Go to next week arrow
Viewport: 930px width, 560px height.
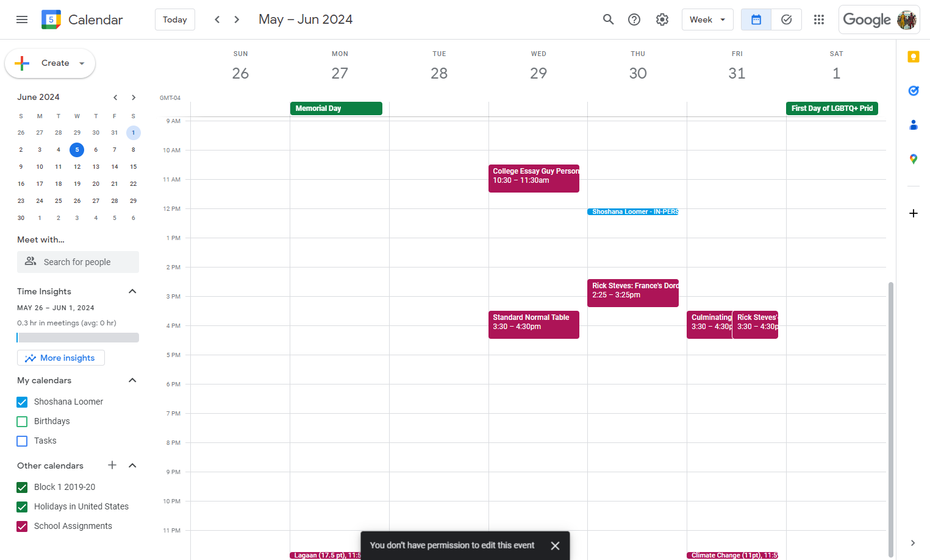tap(237, 19)
